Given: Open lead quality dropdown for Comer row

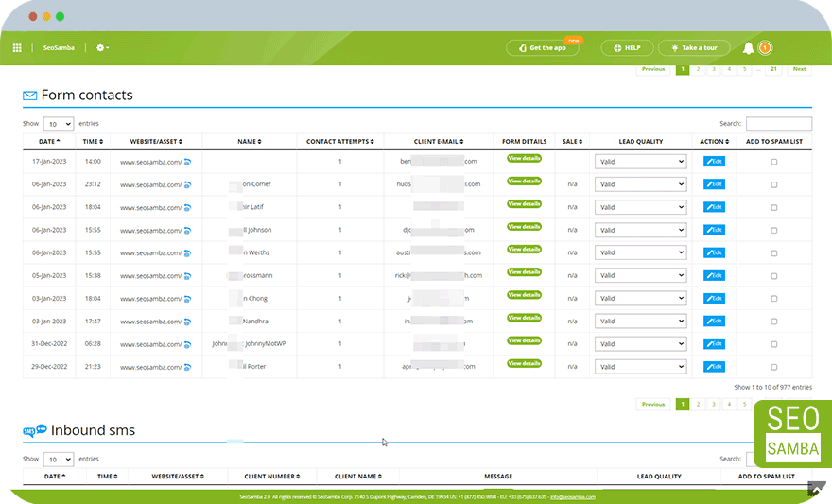Looking at the screenshot, I should coord(640,184).
